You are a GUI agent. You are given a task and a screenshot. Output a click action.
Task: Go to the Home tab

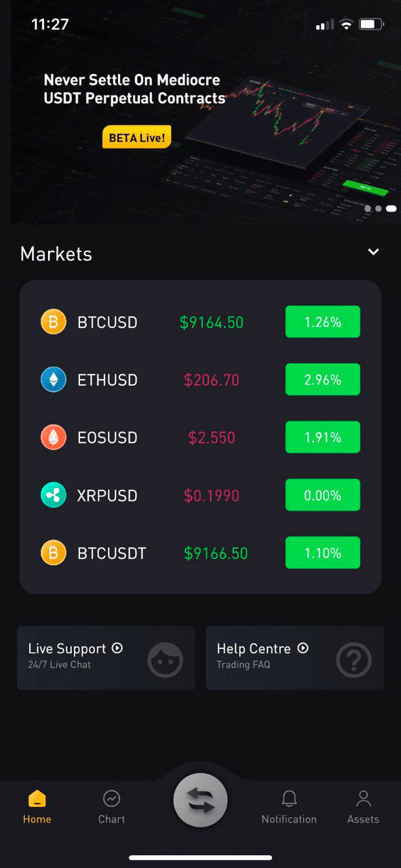point(37,807)
